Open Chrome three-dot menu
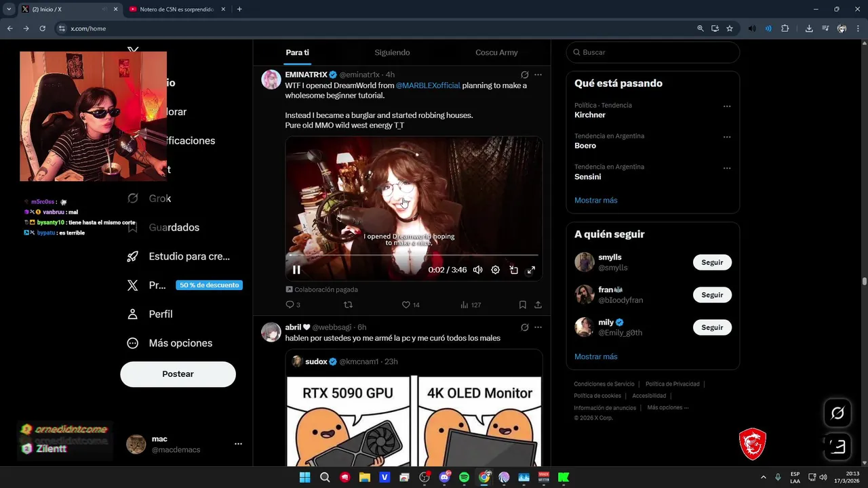 pyautogui.click(x=857, y=28)
